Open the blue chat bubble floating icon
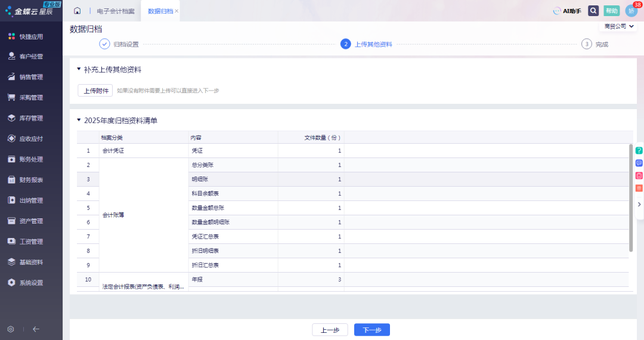Viewport: 644px width, 340px height. [x=639, y=163]
